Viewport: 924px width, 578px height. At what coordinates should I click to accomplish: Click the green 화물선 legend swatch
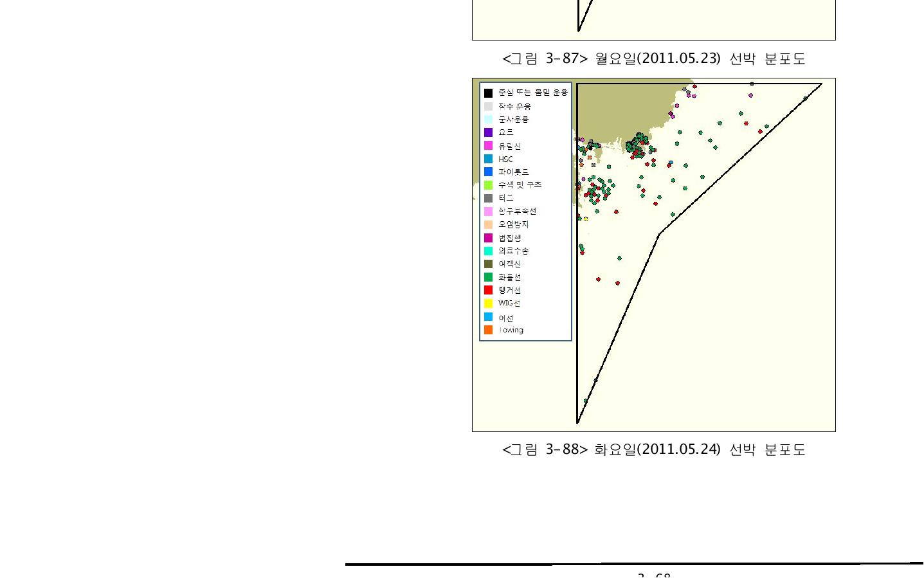(489, 277)
